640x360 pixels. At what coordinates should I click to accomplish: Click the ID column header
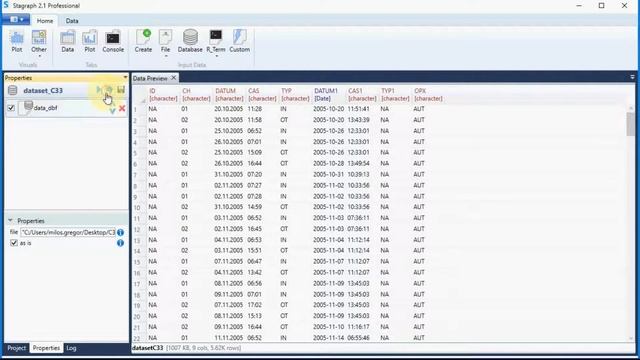[163, 95]
